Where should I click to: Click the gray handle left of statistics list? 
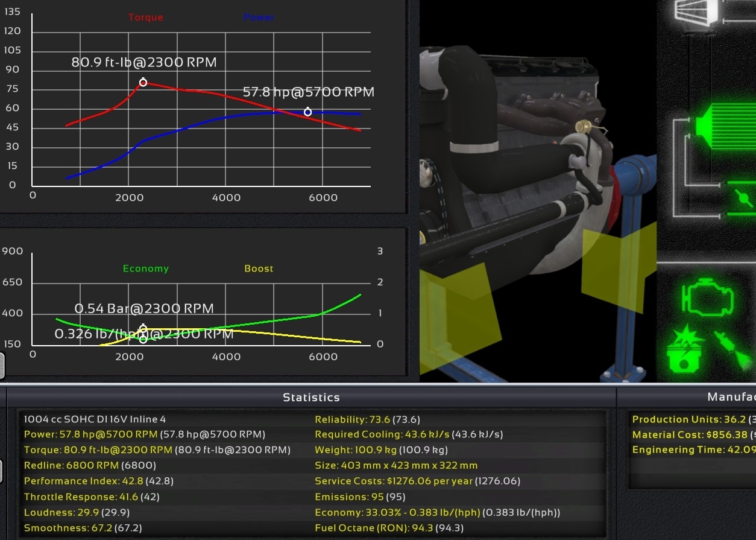(2, 471)
